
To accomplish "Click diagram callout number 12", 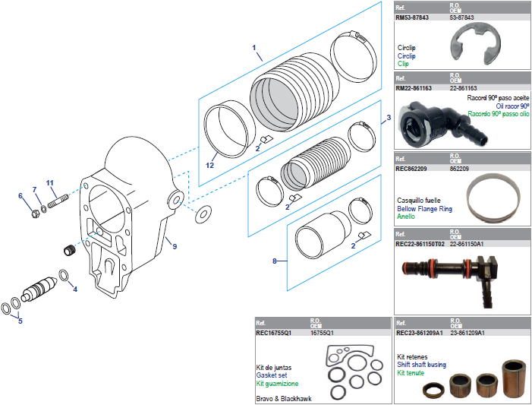I will (209, 166).
